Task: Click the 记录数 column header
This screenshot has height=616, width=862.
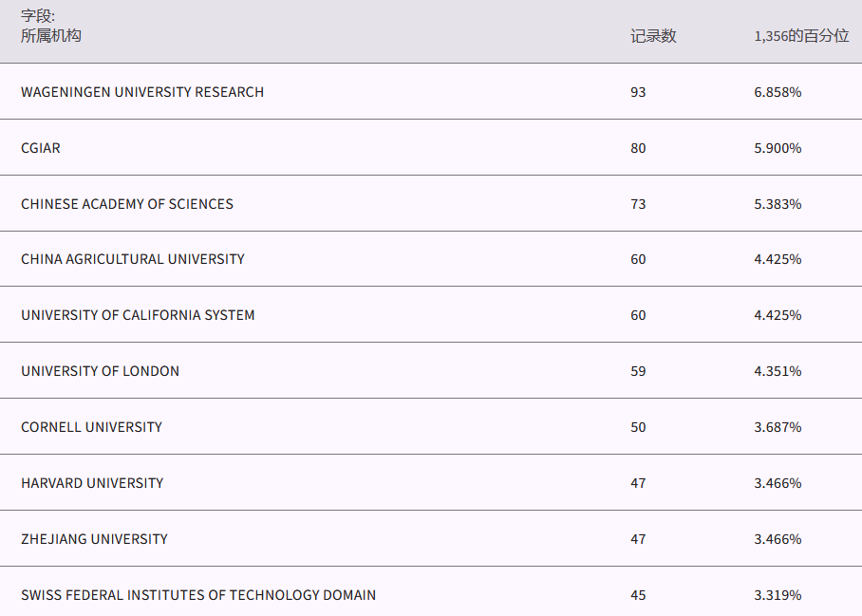Action: (x=653, y=36)
